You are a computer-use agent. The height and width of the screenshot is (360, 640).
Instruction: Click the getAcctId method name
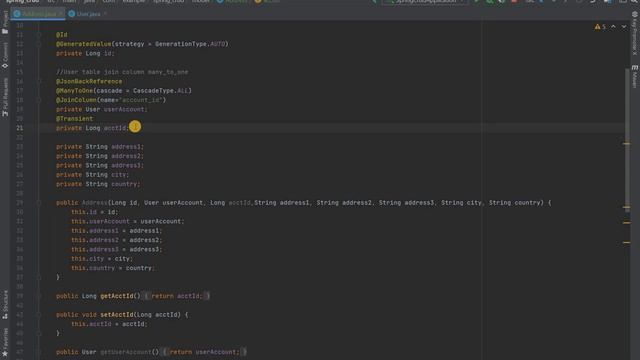pyautogui.click(x=117, y=296)
